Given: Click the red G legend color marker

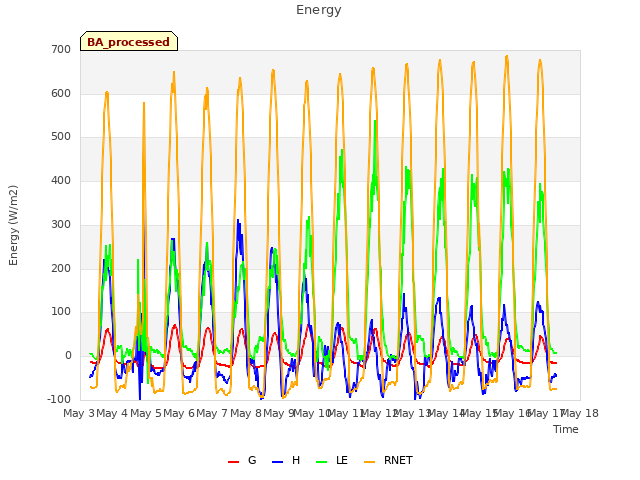Looking at the screenshot, I should [233, 462].
